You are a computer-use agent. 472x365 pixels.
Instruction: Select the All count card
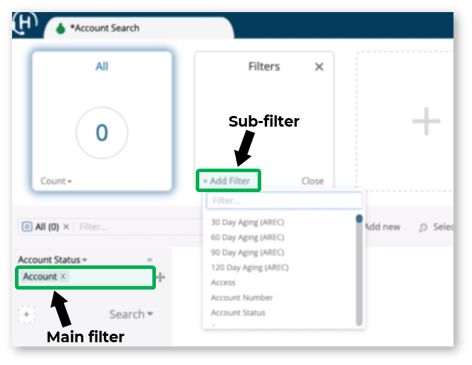102,121
